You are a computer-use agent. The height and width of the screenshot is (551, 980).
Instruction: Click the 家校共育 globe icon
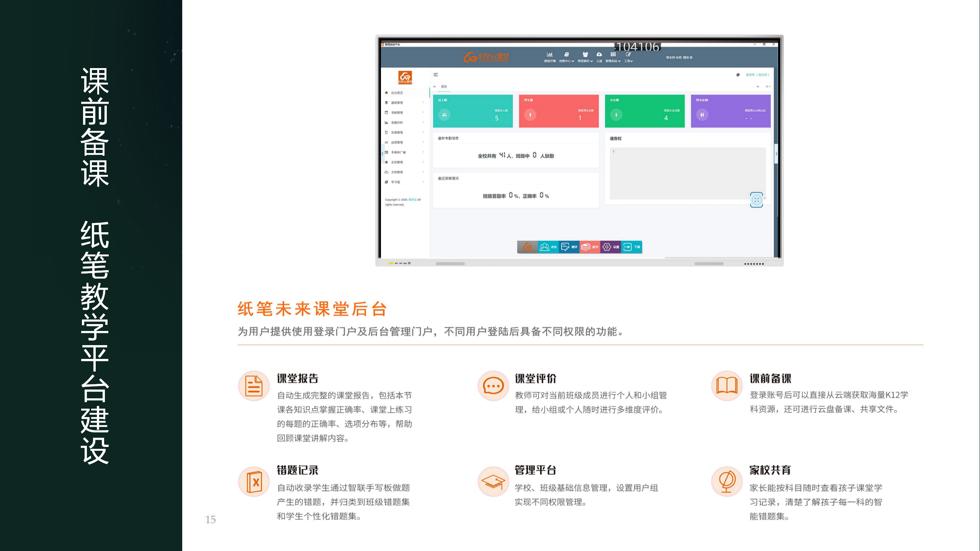point(727,481)
